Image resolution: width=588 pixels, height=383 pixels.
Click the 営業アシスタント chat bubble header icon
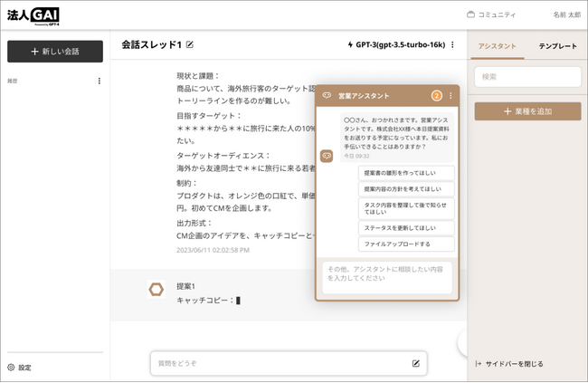327,95
